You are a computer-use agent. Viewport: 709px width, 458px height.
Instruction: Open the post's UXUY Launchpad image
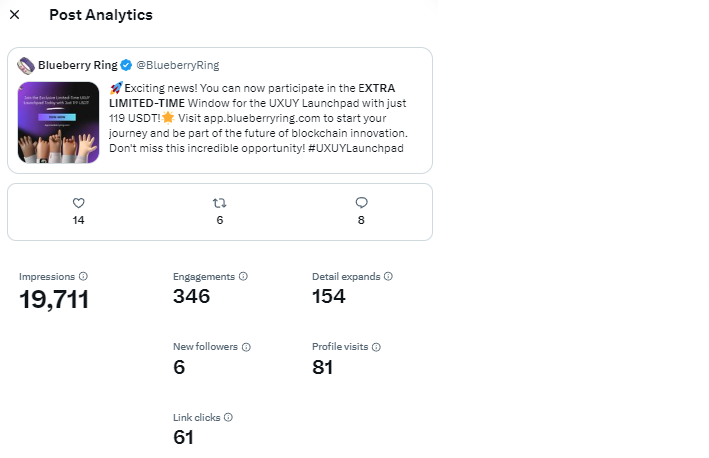pyautogui.click(x=58, y=122)
